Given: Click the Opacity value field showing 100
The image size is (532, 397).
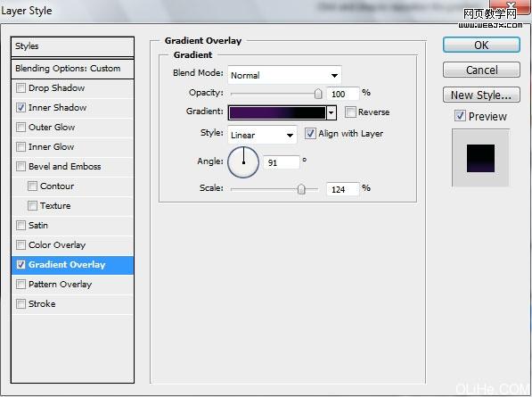Looking at the screenshot, I should coord(342,94).
